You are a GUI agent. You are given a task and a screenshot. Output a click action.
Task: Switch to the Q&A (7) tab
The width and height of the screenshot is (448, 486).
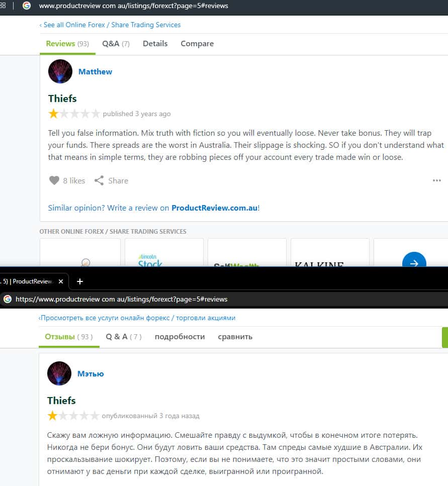[x=116, y=44]
